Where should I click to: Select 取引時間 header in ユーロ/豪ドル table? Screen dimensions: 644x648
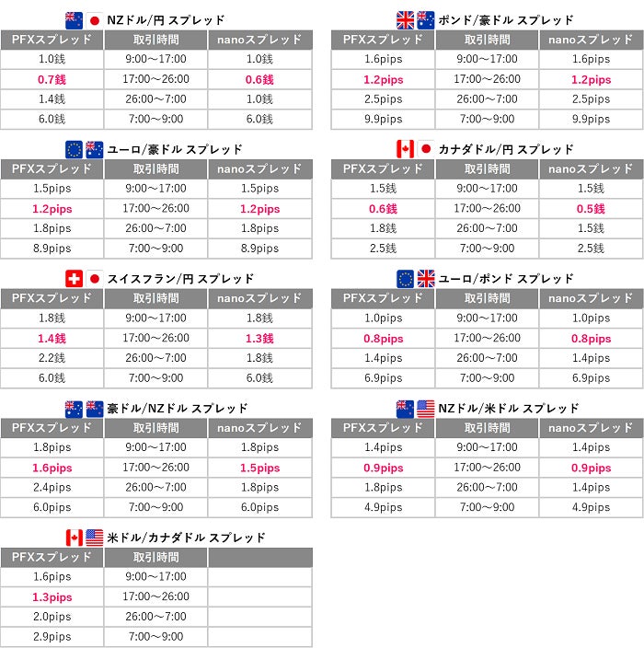(x=155, y=169)
